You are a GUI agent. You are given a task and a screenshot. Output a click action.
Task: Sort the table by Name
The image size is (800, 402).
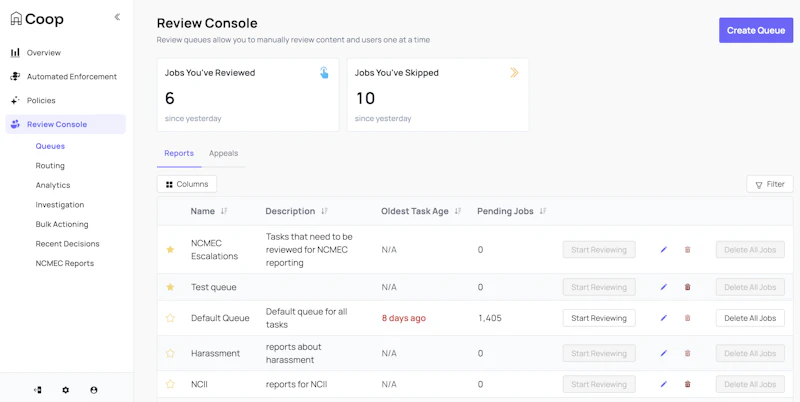pyautogui.click(x=223, y=211)
